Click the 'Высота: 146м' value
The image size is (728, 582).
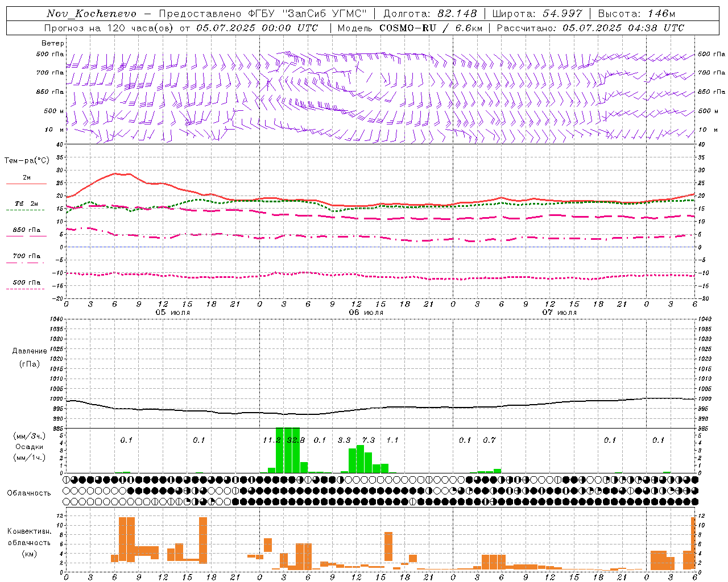(x=636, y=14)
